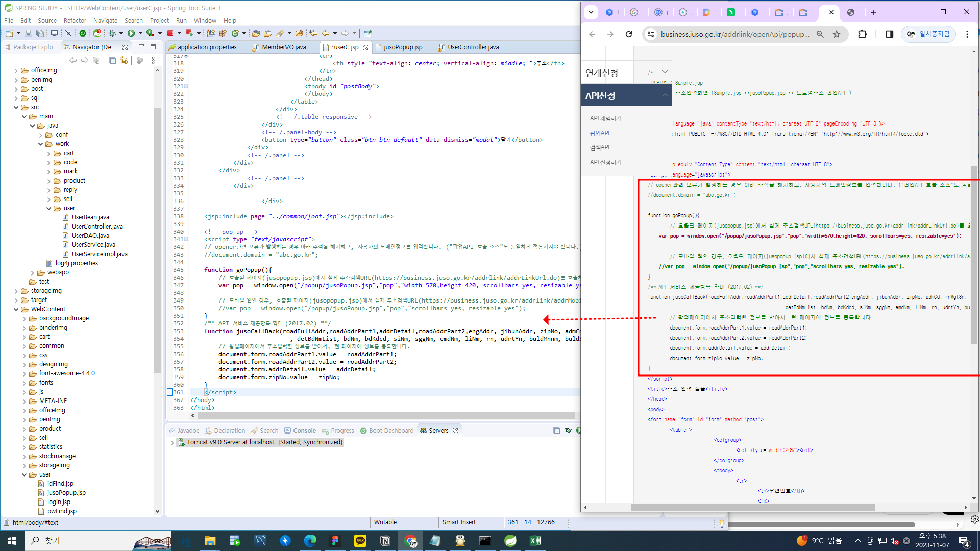The height and width of the screenshot is (551, 980).
Task: Click the editor horizontal scrollbar
Action: click(383, 415)
